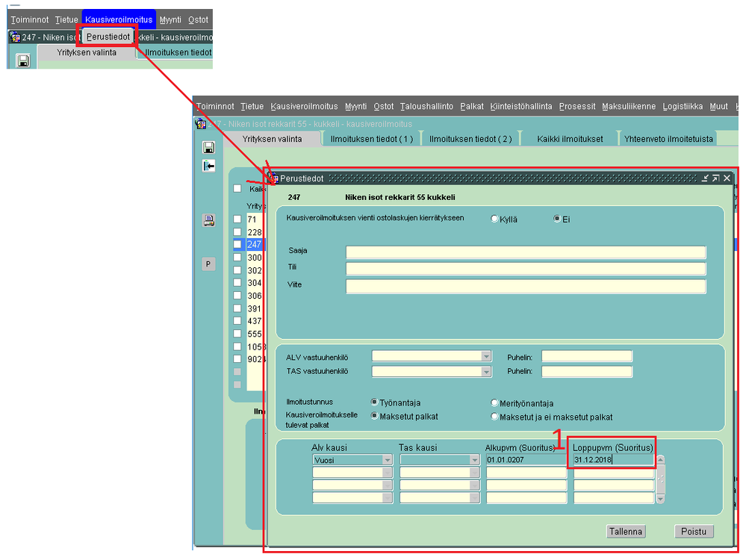Click into the Viite field
This screenshot has height=560, width=746.
pyautogui.click(x=526, y=286)
